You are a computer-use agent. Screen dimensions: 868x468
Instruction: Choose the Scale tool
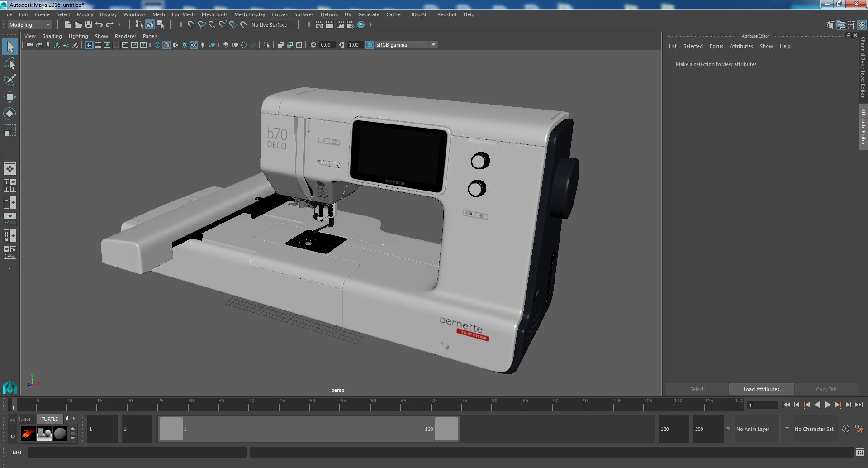coord(10,130)
